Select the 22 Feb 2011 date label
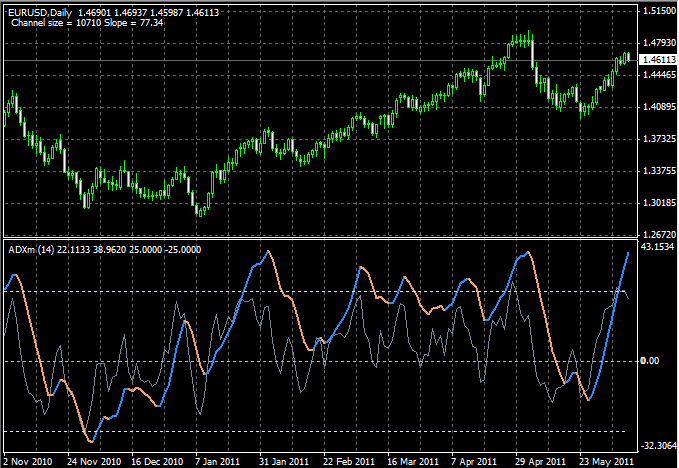The image size is (679, 468). click(349, 462)
